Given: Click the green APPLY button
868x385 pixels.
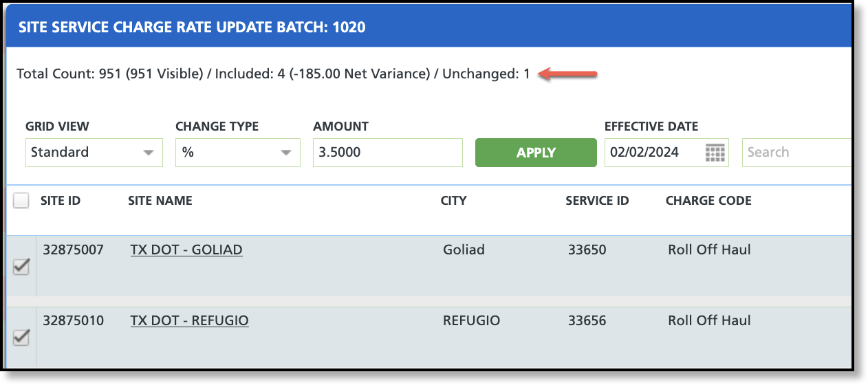Looking at the screenshot, I should (x=536, y=153).
